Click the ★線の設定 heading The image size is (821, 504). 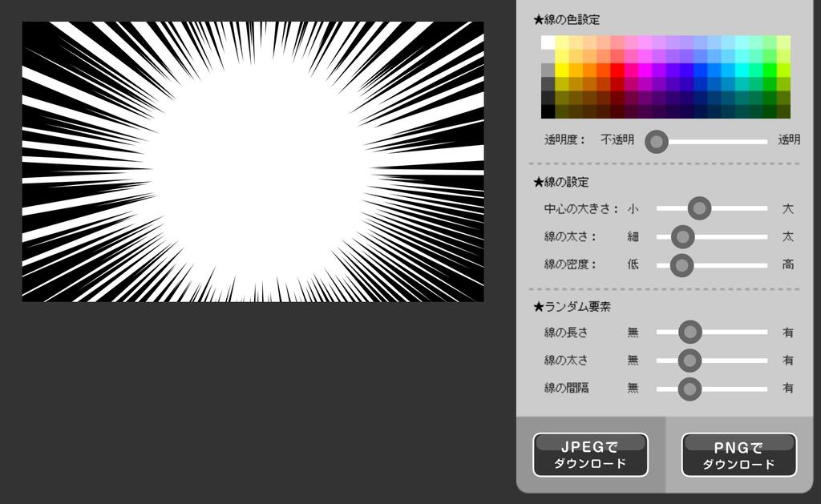[560, 182]
